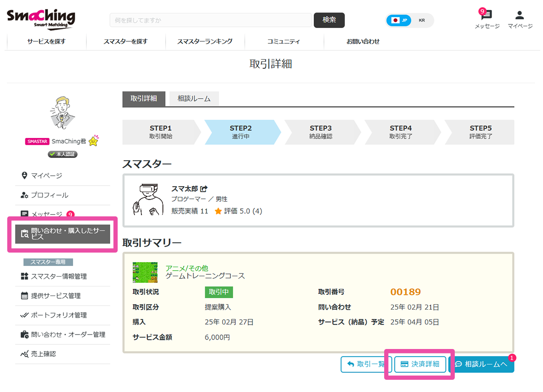Open マイページ in the sidebar
Viewport: 543px width, 392px height.
(x=46, y=176)
